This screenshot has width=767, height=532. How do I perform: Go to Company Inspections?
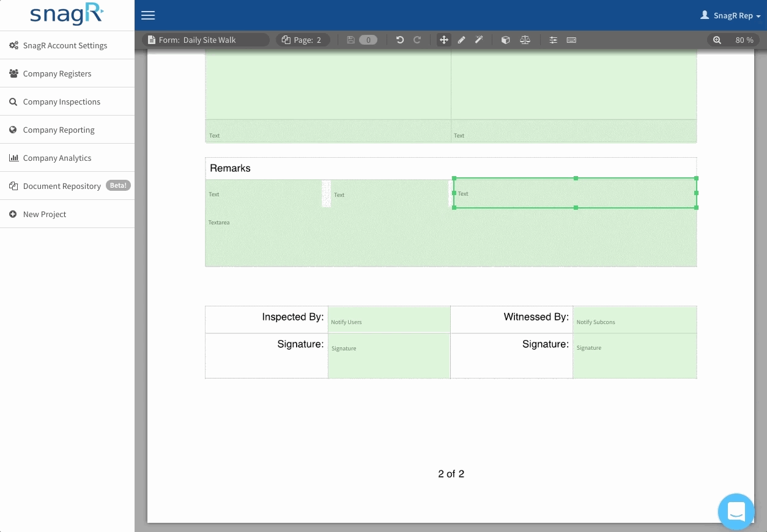click(67, 102)
